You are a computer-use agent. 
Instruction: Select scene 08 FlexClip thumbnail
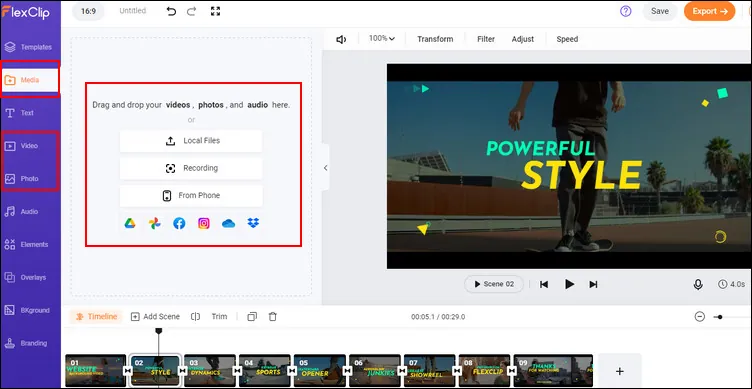(x=484, y=370)
